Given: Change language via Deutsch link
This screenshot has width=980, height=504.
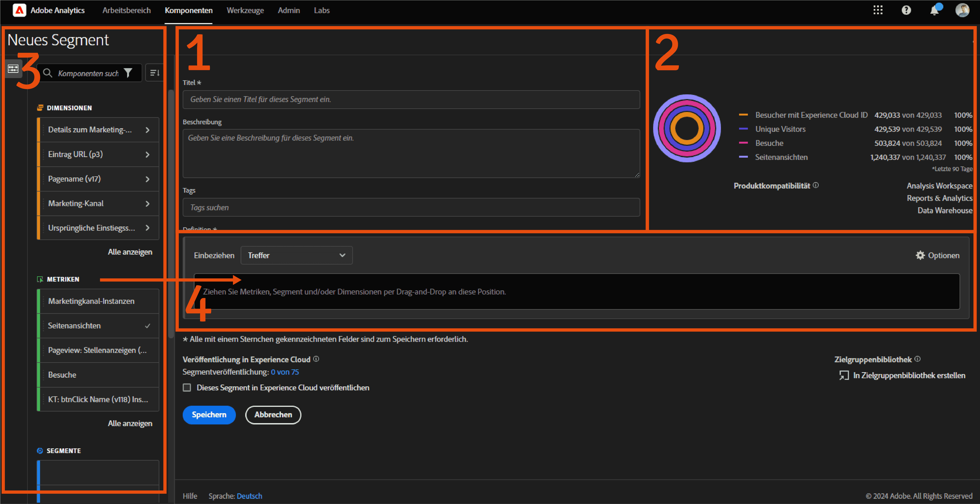Looking at the screenshot, I should pyautogui.click(x=249, y=496).
